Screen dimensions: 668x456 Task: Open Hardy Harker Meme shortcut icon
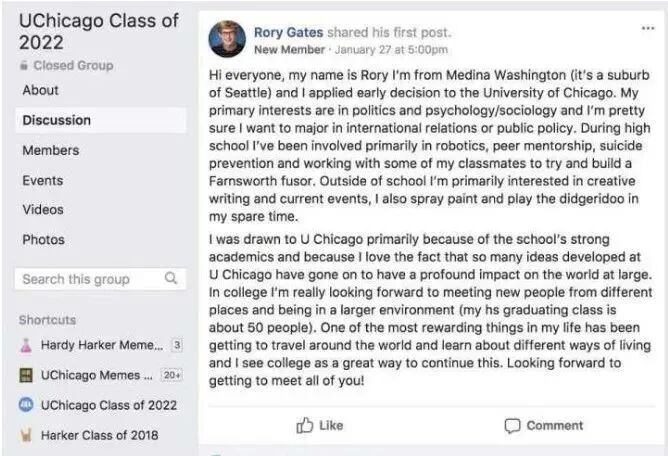(x=26, y=345)
